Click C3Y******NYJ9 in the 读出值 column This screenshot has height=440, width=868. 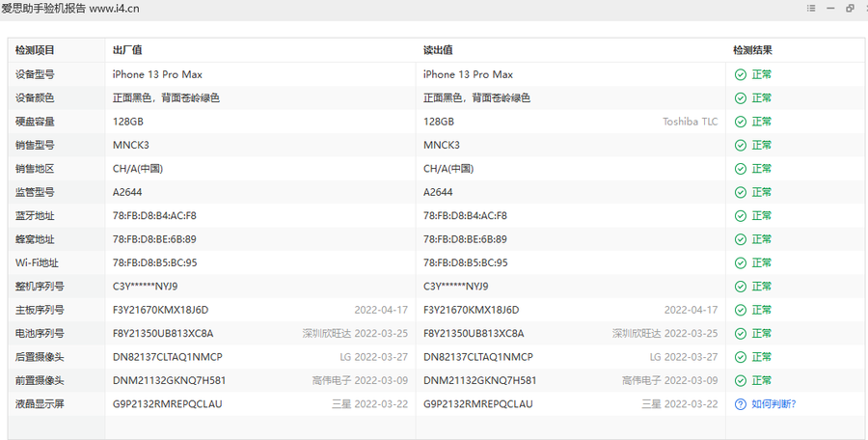click(x=456, y=287)
